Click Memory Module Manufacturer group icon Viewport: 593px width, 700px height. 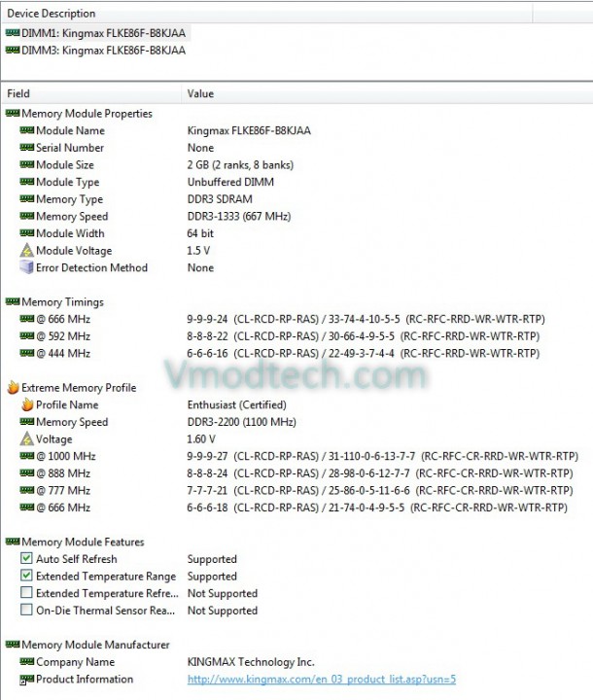pos(12,644)
